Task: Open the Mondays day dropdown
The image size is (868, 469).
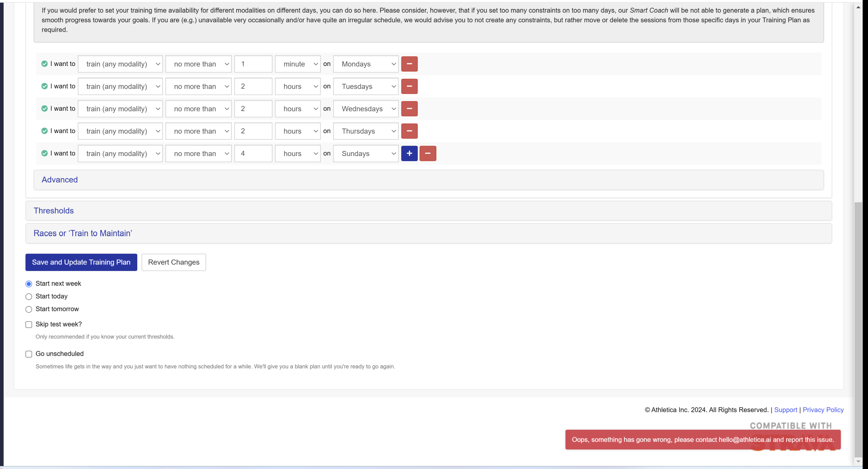Action: point(366,64)
